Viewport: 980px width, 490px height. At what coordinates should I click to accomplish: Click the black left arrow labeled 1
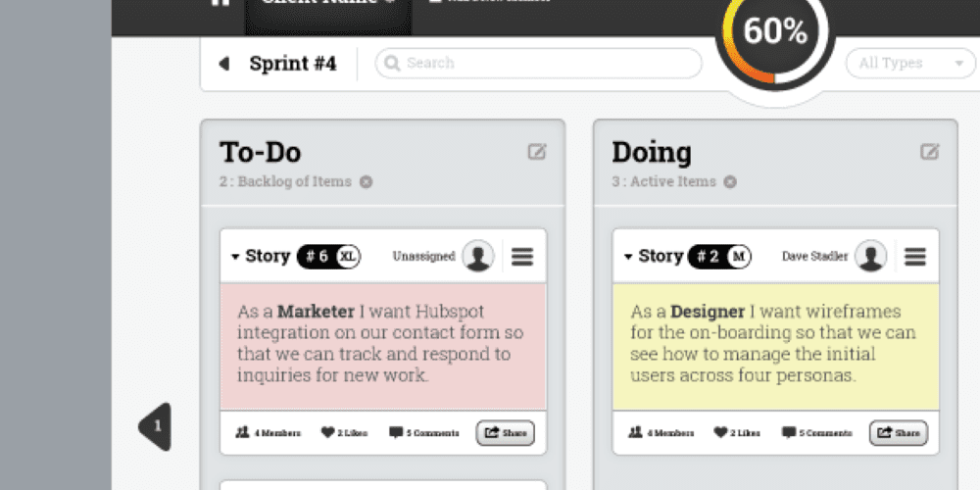[x=155, y=426]
